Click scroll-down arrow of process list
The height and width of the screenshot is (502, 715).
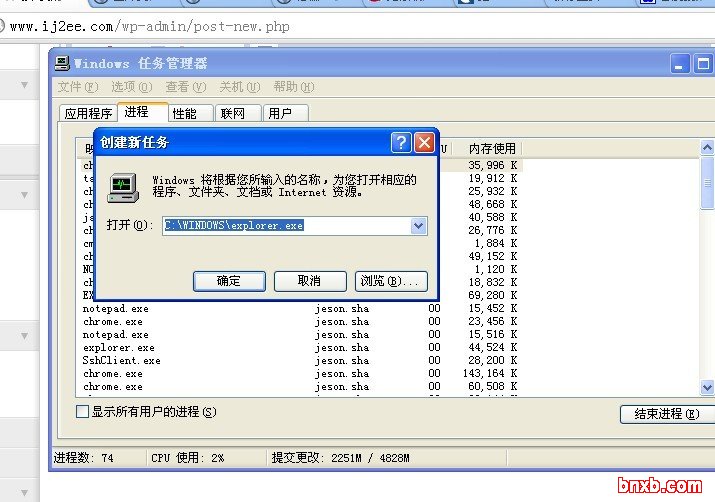pyautogui.click(x=707, y=387)
